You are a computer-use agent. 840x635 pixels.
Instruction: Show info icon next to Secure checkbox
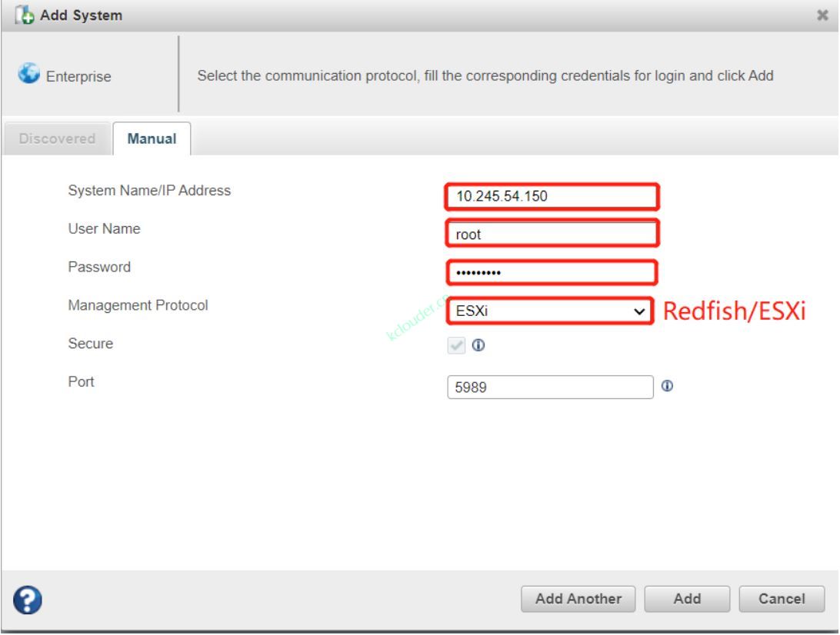tap(478, 345)
